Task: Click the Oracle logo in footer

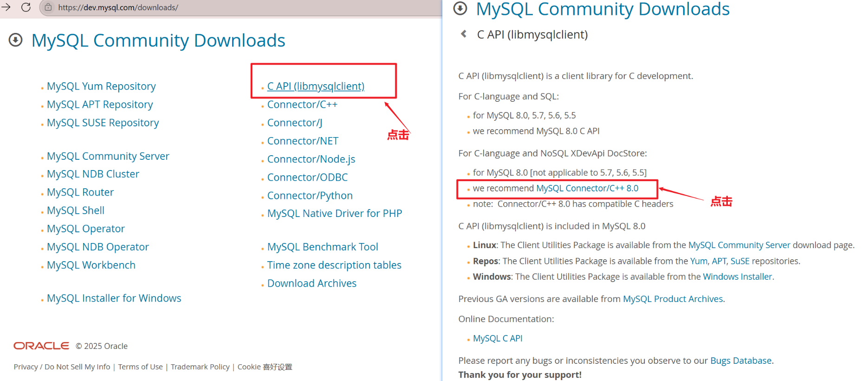Action: coord(41,346)
